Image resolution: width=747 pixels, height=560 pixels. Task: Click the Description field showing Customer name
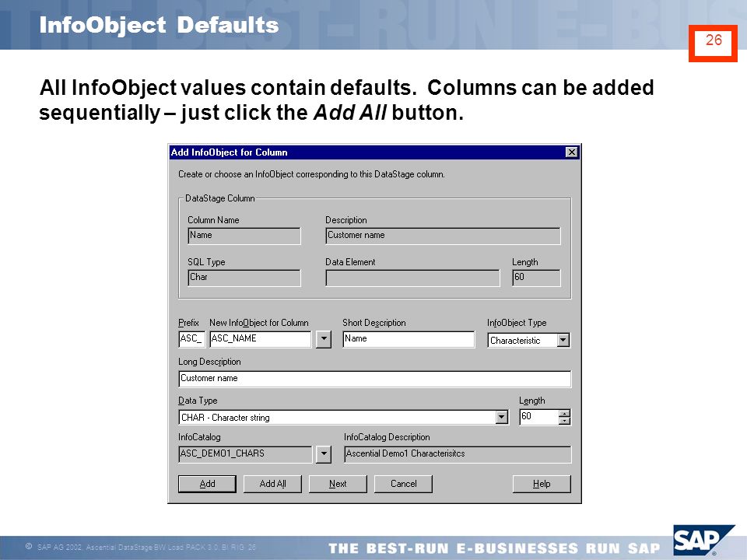click(x=443, y=236)
